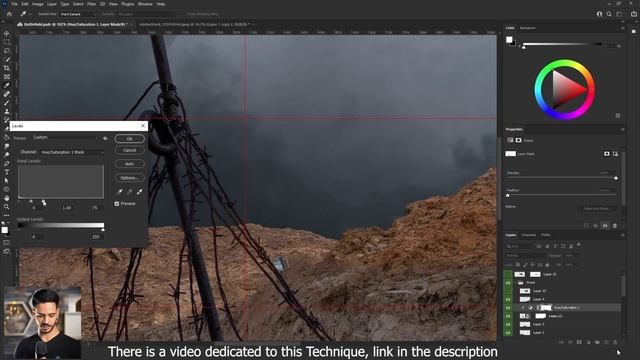
Task: Click Options in the Levels dialog
Action: point(129,178)
